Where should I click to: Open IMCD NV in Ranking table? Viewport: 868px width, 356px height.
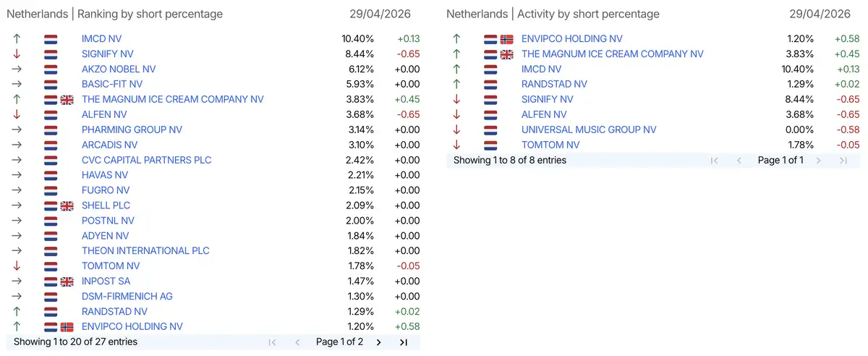[x=101, y=39]
